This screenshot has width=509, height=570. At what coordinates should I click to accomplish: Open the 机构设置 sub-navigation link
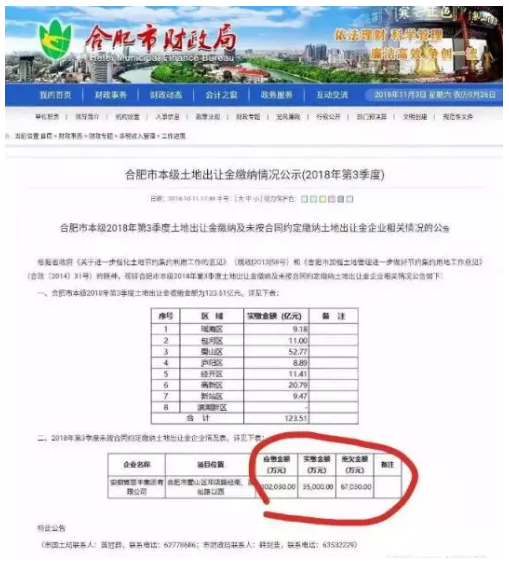127,117
